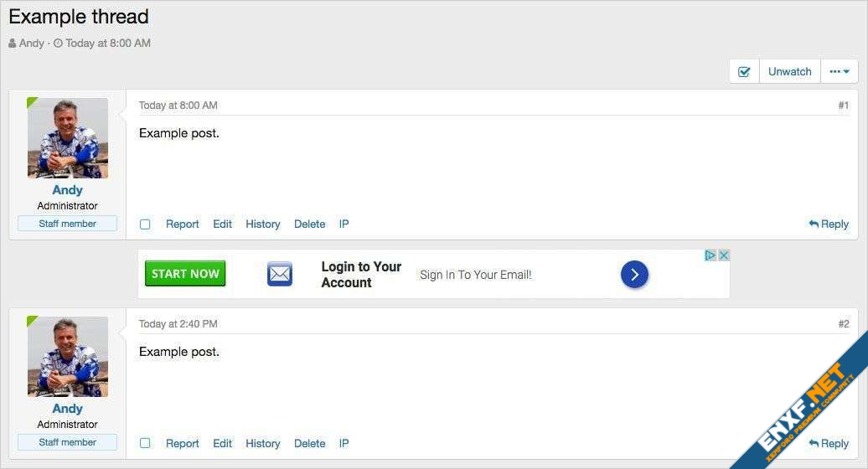Close the ad with the X icon
The width and height of the screenshot is (868, 469).
pyautogui.click(x=724, y=255)
